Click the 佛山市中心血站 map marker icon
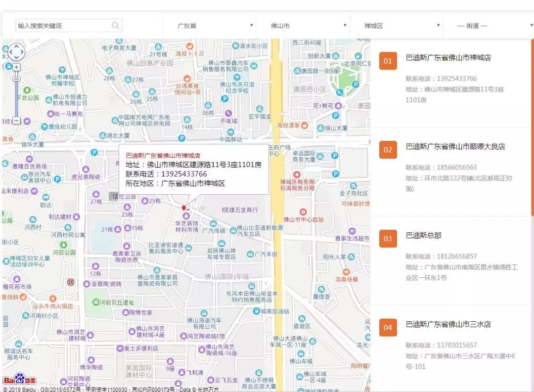The width and height of the screenshot is (534, 392). click(x=304, y=212)
